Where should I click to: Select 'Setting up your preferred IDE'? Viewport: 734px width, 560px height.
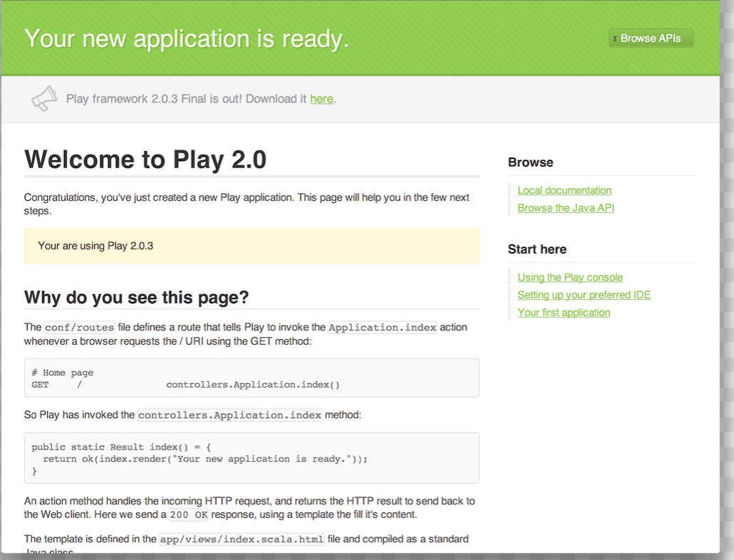point(584,294)
